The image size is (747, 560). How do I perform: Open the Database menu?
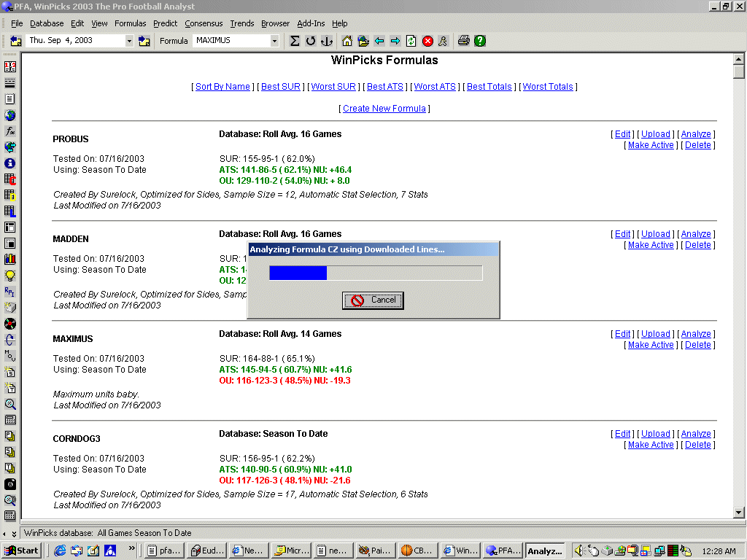click(47, 23)
